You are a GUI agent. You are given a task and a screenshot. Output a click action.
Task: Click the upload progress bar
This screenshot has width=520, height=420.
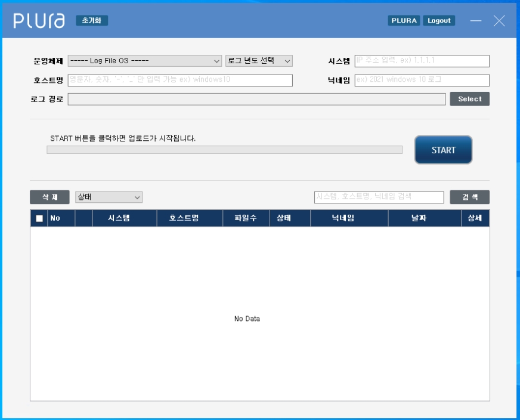coord(224,150)
